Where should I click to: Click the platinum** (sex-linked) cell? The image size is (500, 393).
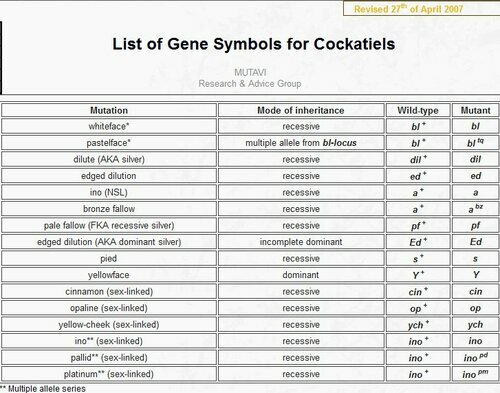(109, 374)
